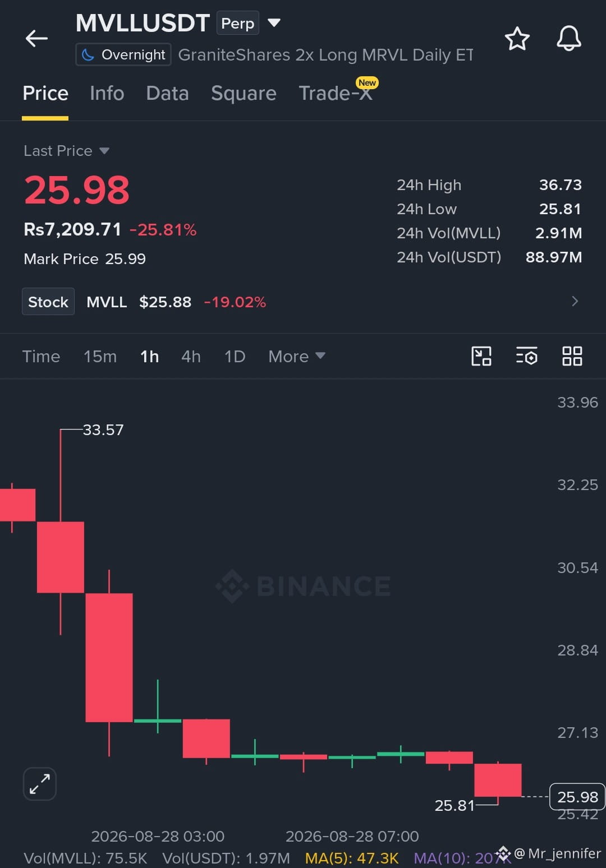
Task: Add MVLLUSDT to favorites with star
Action: click(x=517, y=39)
